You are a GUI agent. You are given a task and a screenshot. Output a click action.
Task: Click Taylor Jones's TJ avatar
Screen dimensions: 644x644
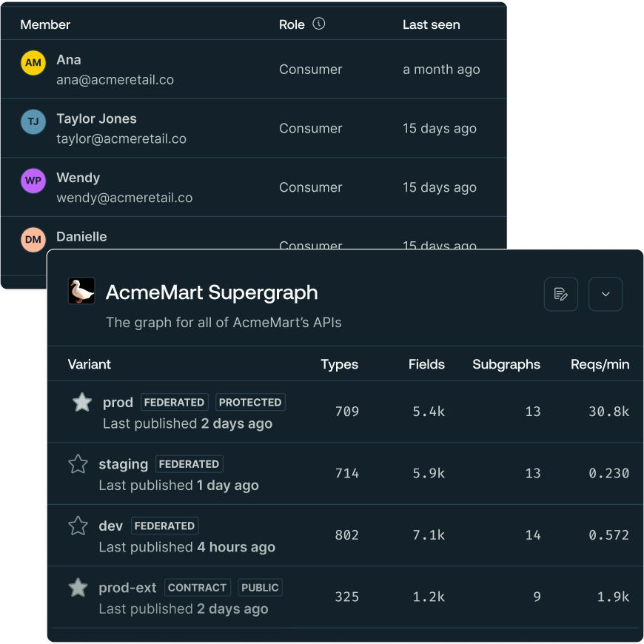33,122
